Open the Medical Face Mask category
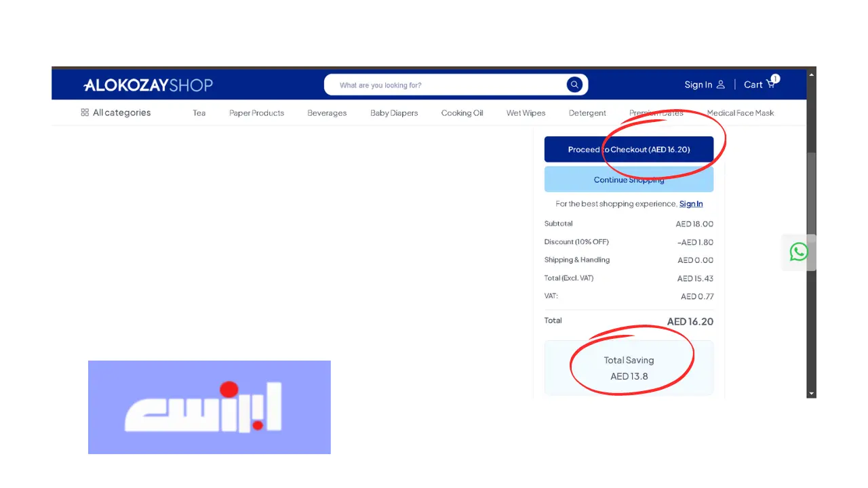Image resolution: width=868 pixels, height=488 pixels. 740,113
